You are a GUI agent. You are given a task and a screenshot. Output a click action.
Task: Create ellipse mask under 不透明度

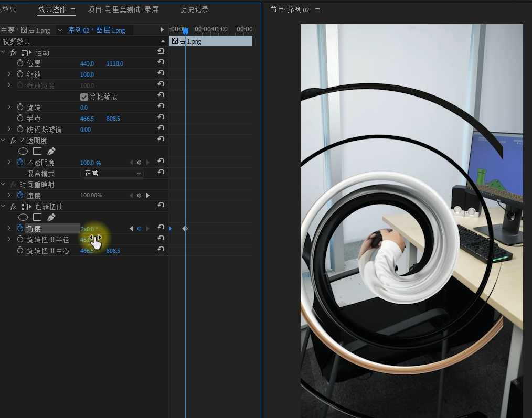coord(23,152)
